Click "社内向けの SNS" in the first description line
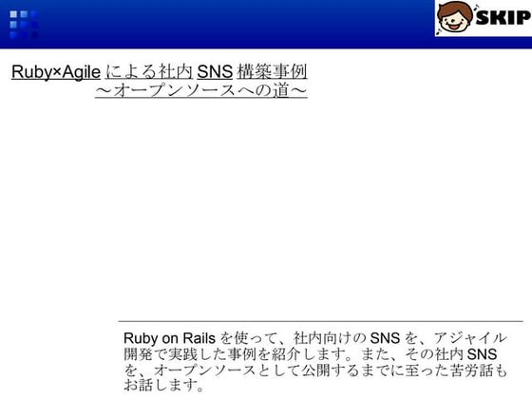 point(347,338)
